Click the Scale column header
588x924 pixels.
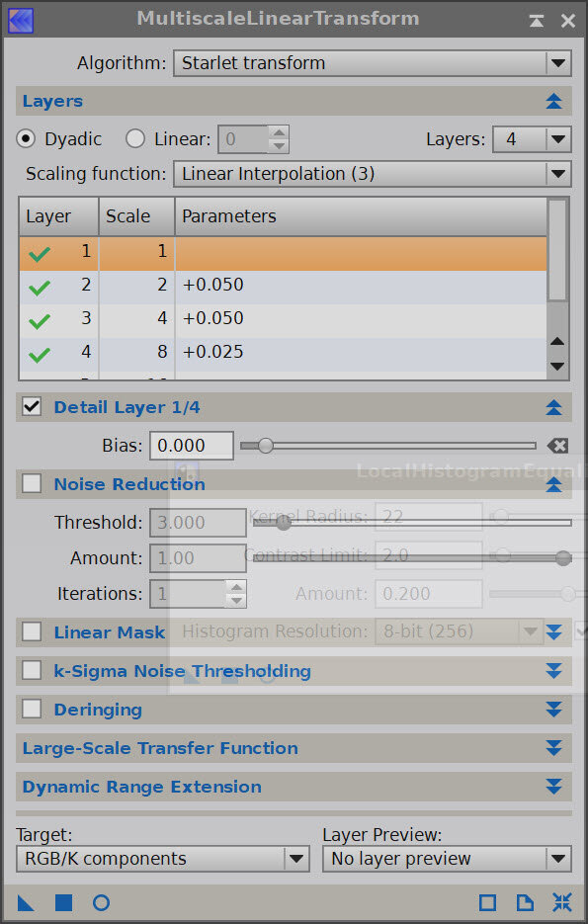click(136, 216)
